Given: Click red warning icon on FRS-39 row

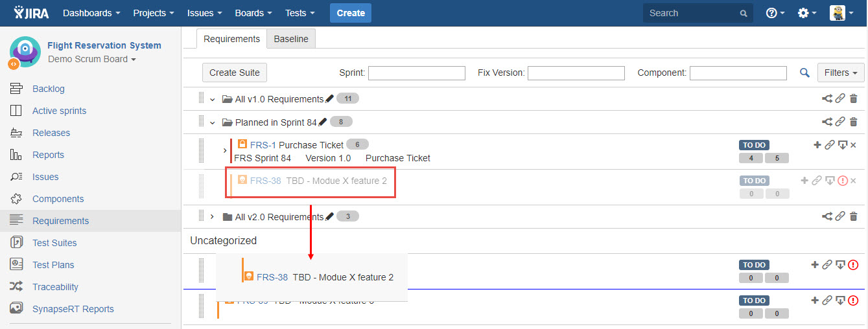Looking at the screenshot, I should coord(853,301).
